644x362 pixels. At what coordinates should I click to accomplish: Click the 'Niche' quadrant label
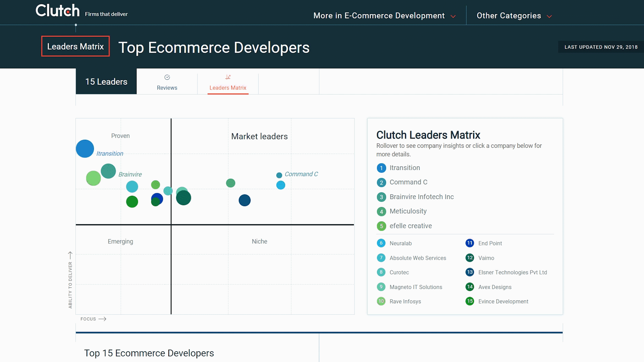click(x=259, y=241)
